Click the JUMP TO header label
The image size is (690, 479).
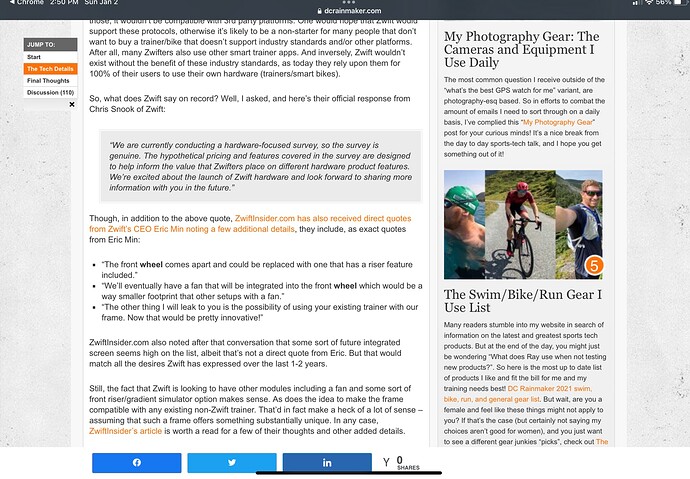click(x=50, y=44)
